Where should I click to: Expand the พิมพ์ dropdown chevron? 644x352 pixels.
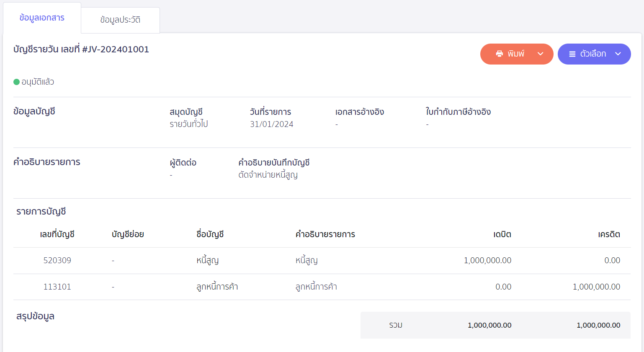click(540, 54)
